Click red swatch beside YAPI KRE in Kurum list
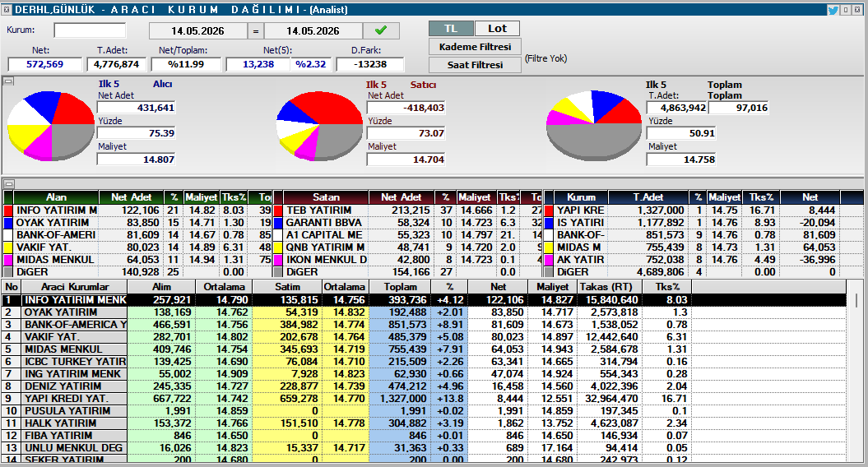Image resolution: width=868 pixels, height=467 pixels. (549, 210)
